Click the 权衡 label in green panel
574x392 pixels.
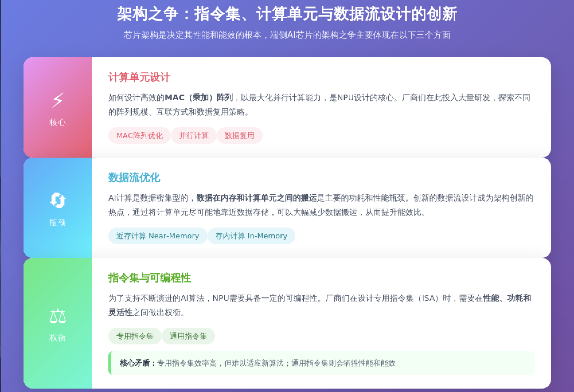58,338
